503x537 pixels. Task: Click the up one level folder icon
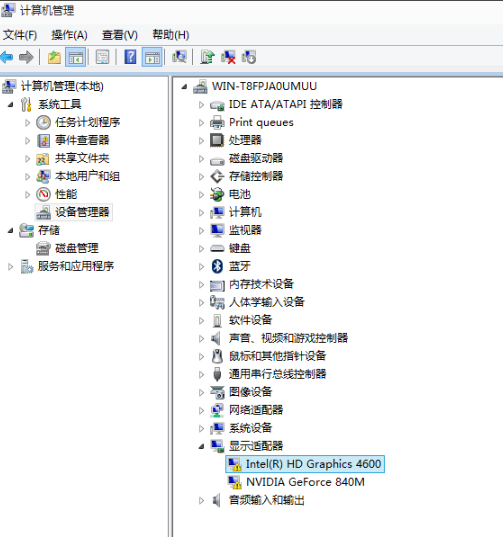pos(54,57)
